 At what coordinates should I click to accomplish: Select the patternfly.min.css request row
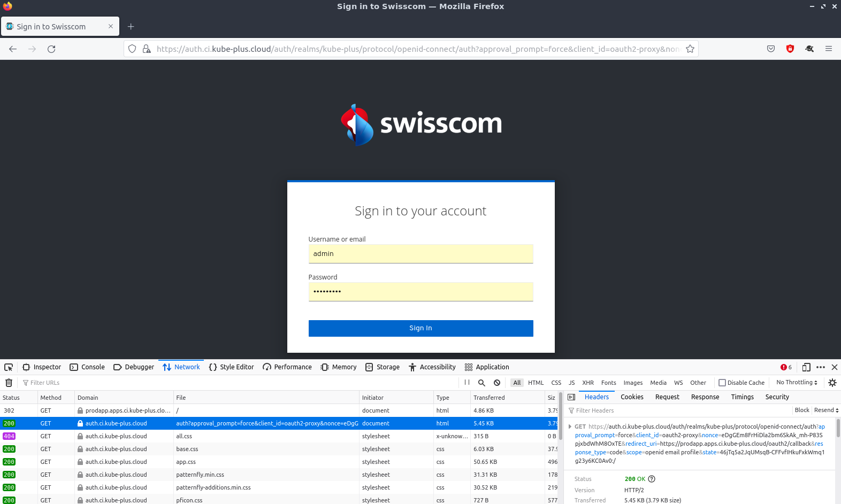[279, 475]
